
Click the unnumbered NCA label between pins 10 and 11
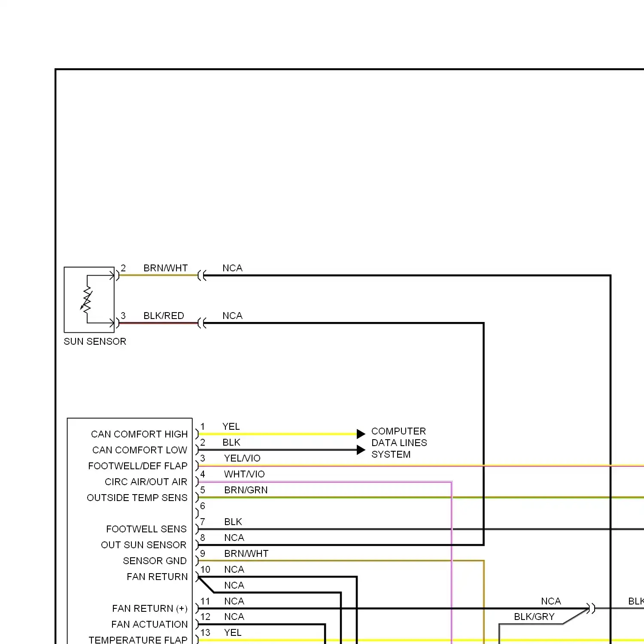[234, 585]
